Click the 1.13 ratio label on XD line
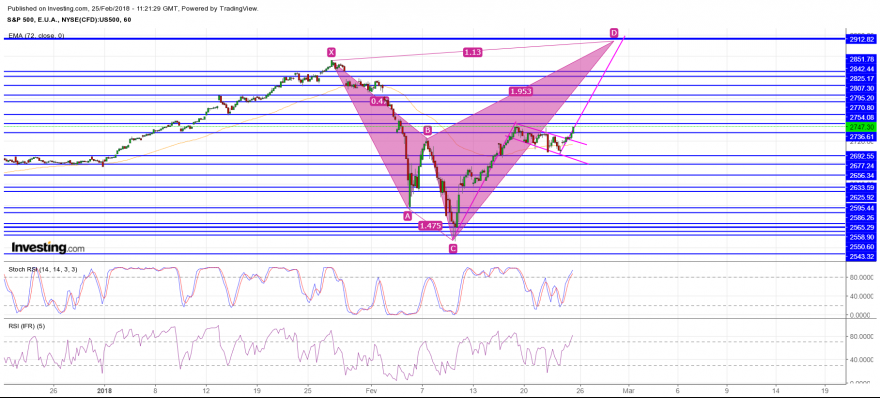The image size is (880, 398). pyautogui.click(x=473, y=52)
